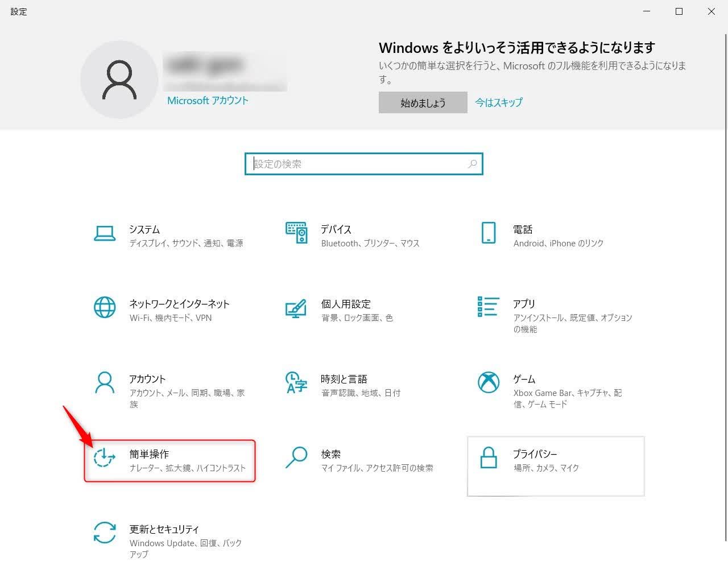Close the 設定 window
The width and height of the screenshot is (728, 569).
point(712,11)
